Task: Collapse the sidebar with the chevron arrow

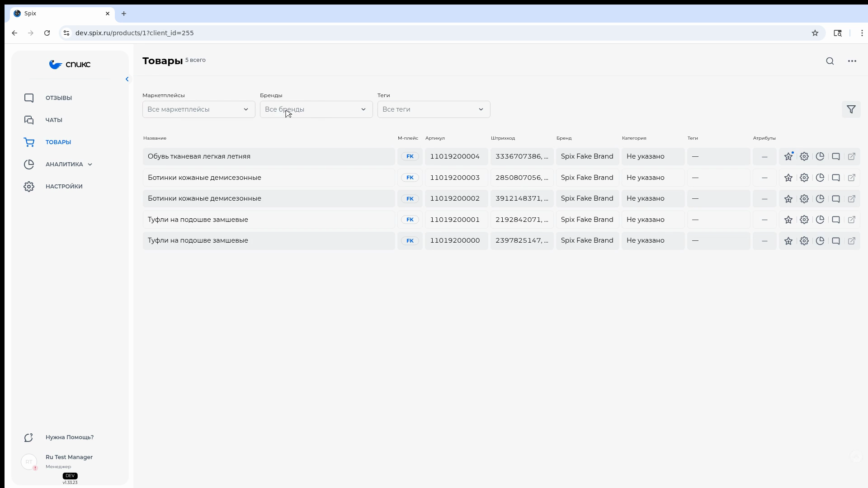Action: (x=127, y=79)
